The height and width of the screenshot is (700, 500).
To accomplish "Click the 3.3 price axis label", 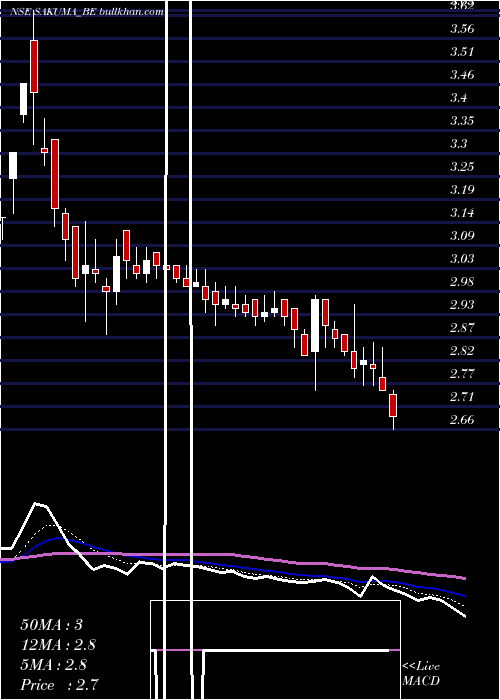I will pyautogui.click(x=459, y=144).
